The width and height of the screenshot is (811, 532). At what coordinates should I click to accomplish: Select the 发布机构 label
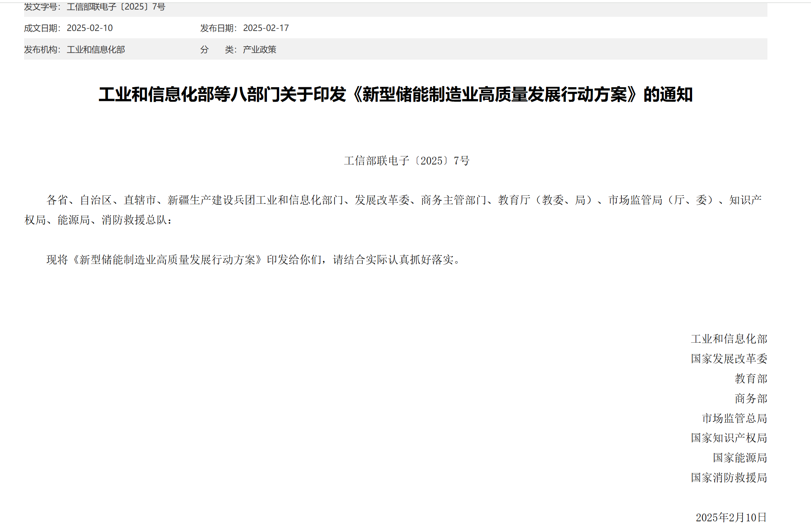click(43, 50)
